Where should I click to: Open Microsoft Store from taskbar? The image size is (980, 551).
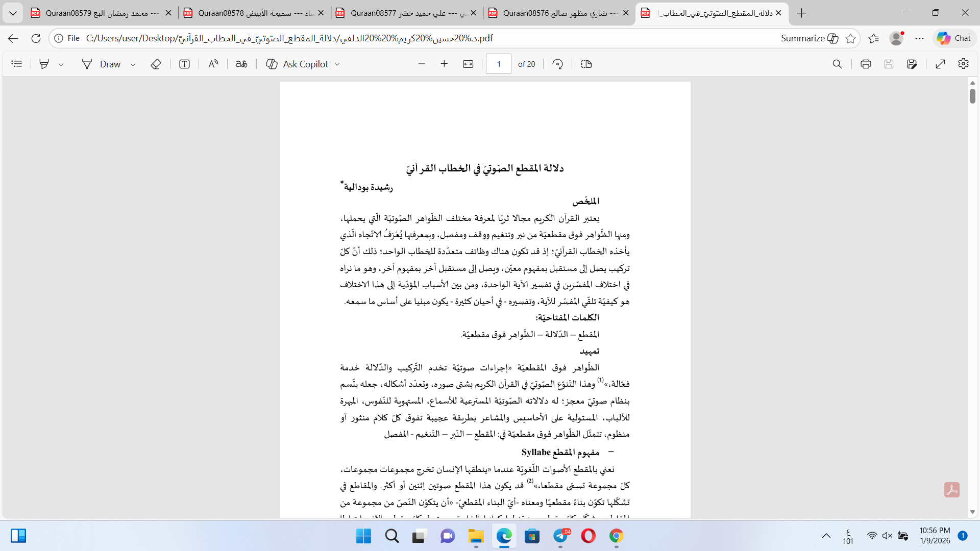532,536
